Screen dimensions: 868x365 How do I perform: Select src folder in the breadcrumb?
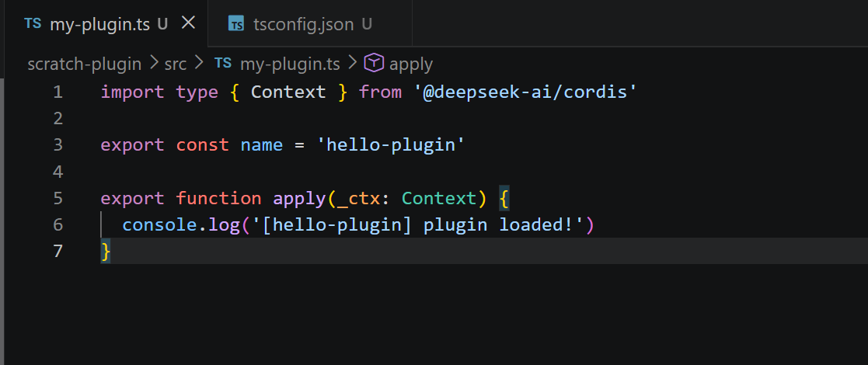pos(176,64)
